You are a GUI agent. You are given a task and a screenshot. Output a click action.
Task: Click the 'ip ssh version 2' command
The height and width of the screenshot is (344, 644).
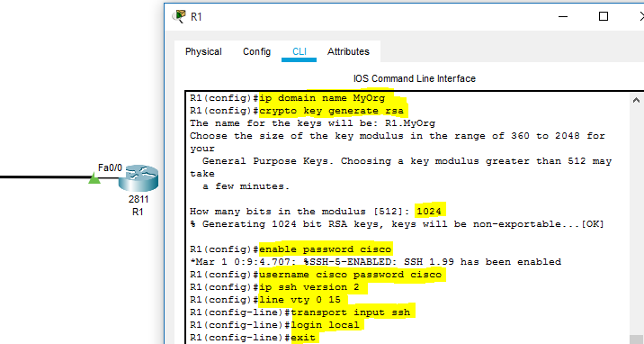[309, 287]
